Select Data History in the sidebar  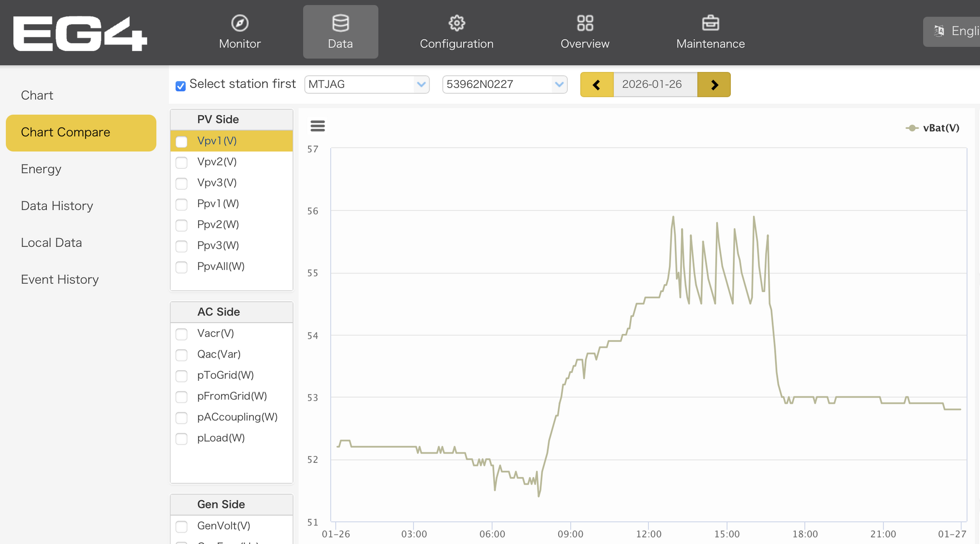click(57, 206)
